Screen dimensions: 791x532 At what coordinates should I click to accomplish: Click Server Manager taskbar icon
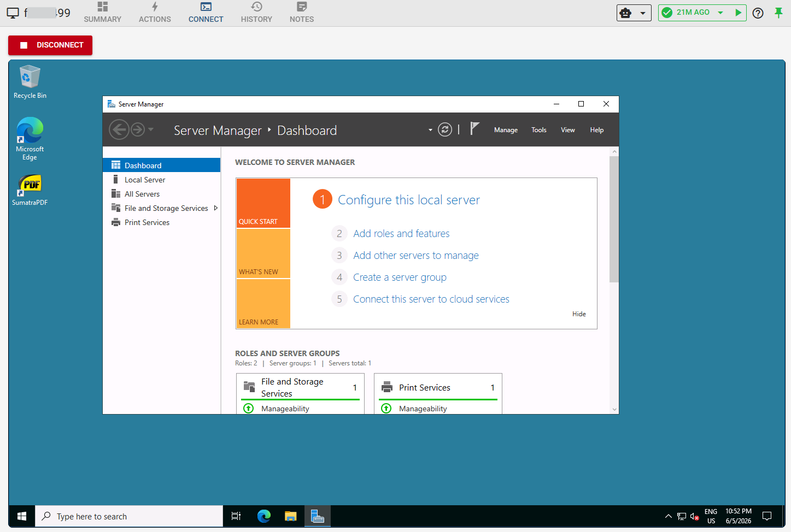coord(317,516)
